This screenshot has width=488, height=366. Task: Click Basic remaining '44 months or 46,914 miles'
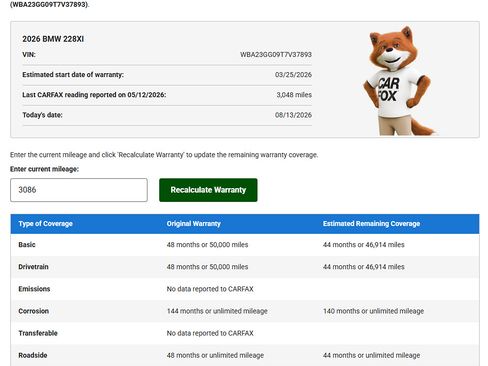[x=364, y=245]
